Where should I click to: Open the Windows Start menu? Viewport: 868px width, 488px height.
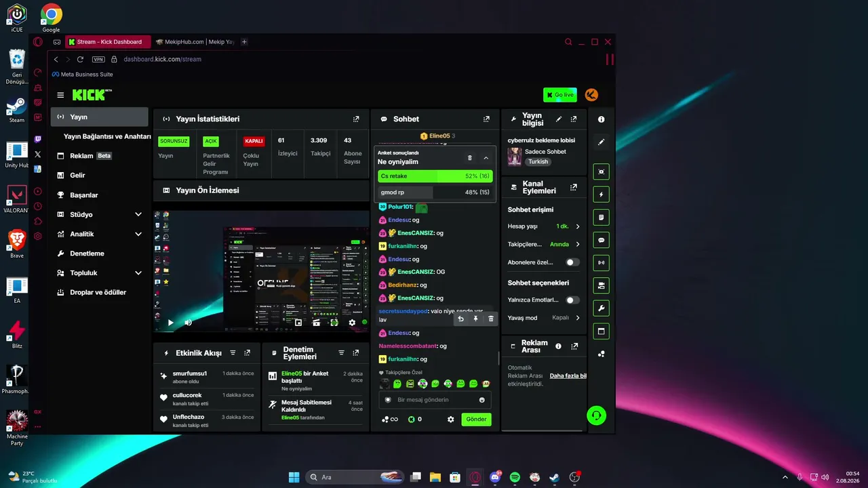tap(294, 477)
